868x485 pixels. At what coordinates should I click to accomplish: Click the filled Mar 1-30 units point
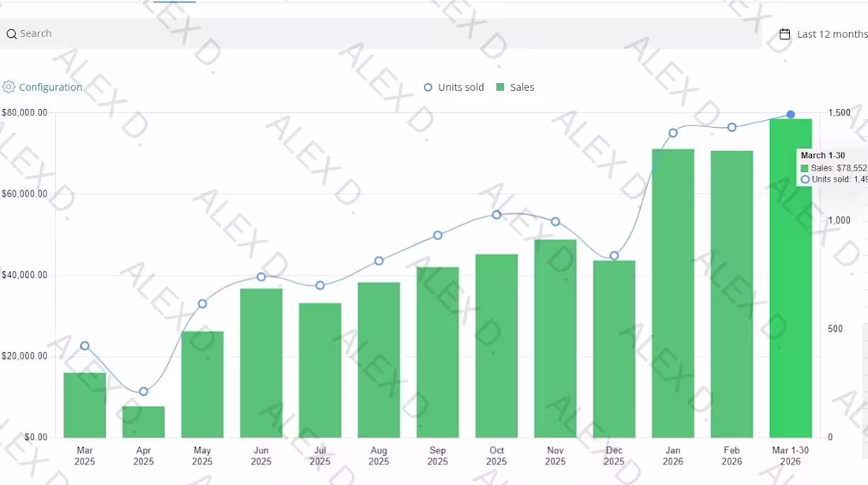coord(791,115)
